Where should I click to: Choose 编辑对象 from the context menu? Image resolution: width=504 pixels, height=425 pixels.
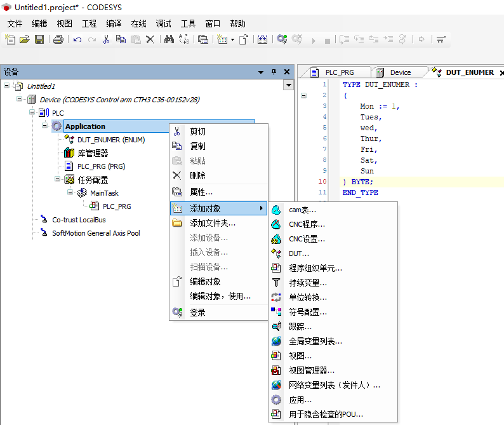[218, 282]
